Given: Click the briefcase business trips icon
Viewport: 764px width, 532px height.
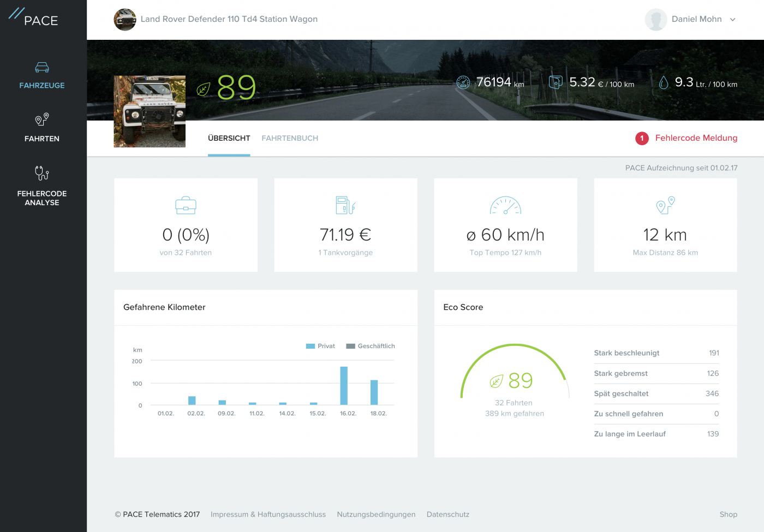Looking at the screenshot, I should (x=186, y=206).
